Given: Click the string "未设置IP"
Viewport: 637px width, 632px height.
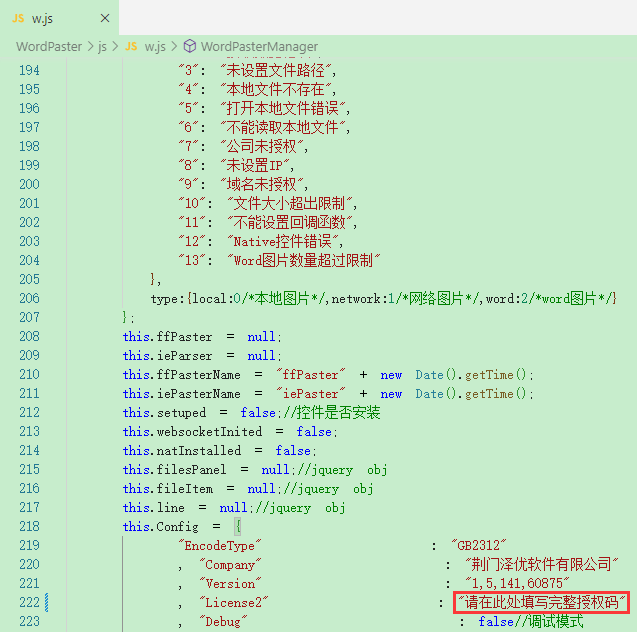Looking at the screenshot, I should click(255, 166).
